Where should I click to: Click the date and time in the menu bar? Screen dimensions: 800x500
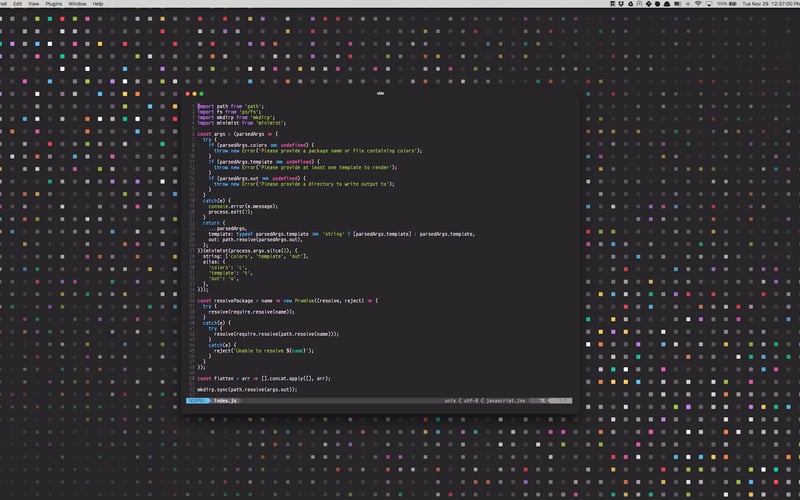(x=769, y=4)
